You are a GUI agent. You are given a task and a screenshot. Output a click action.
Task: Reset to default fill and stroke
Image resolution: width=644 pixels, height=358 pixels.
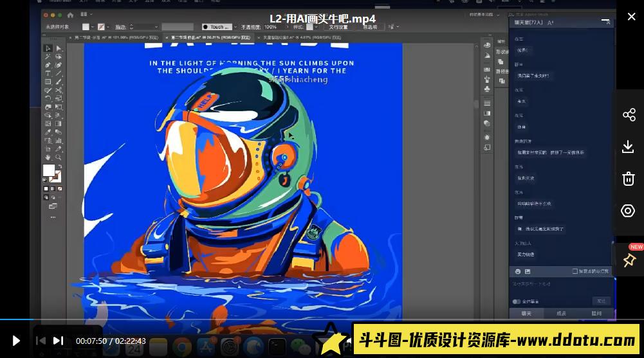45,179
